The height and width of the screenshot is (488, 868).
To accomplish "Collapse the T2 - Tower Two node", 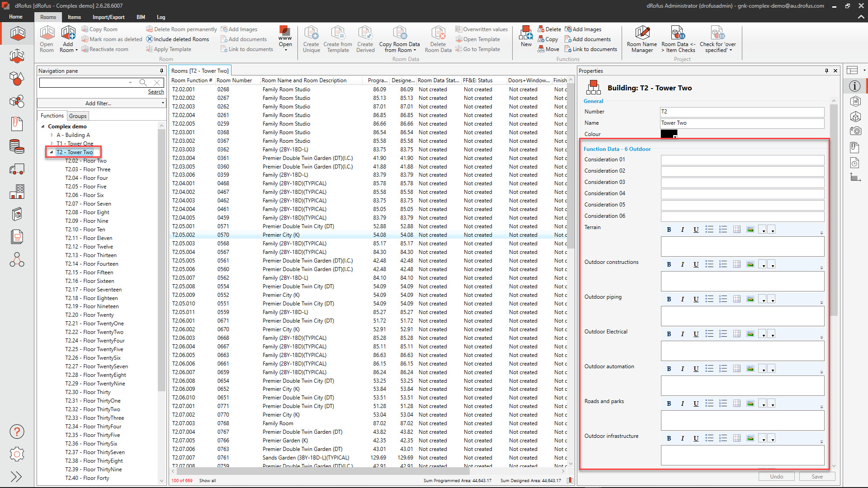I will tap(51, 152).
